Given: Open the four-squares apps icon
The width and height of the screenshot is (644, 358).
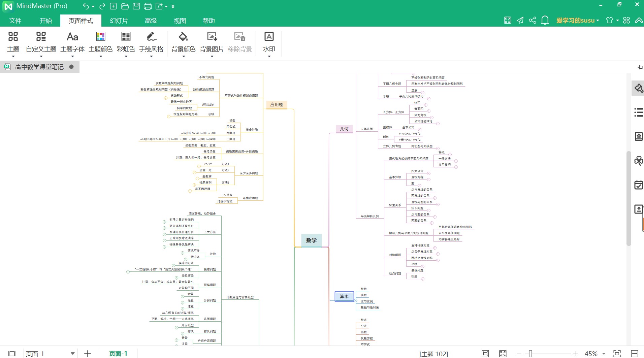Looking at the screenshot, I should 626,20.
